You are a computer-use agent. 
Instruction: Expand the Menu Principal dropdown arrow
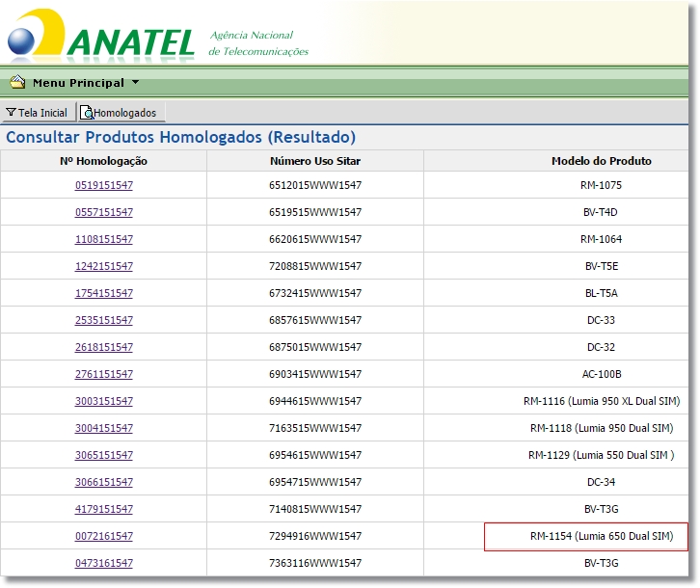[x=135, y=82]
